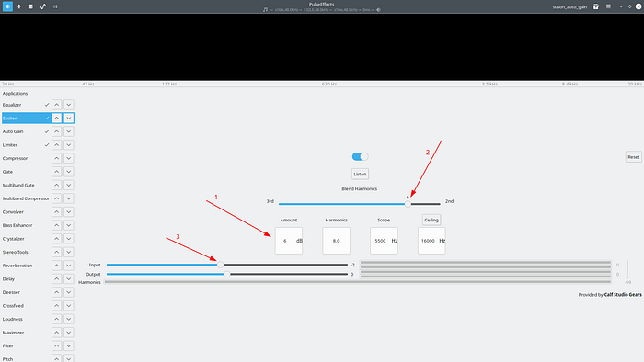Click the Output gain slider handle

[x=226, y=275]
